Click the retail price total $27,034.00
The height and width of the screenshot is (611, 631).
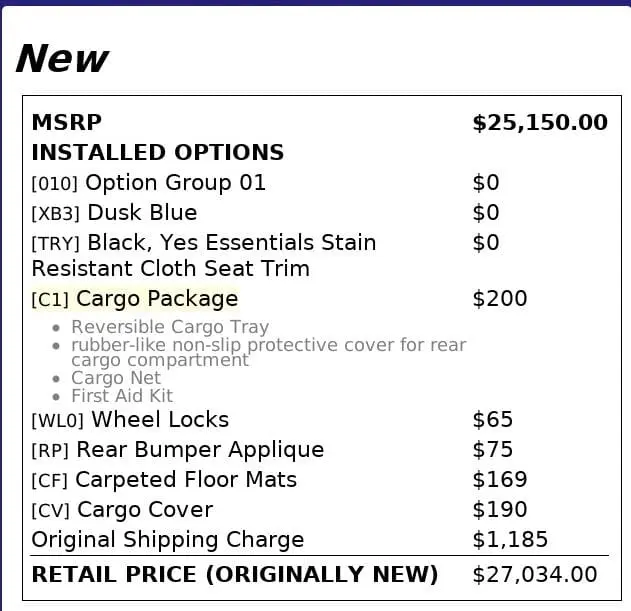click(x=534, y=575)
